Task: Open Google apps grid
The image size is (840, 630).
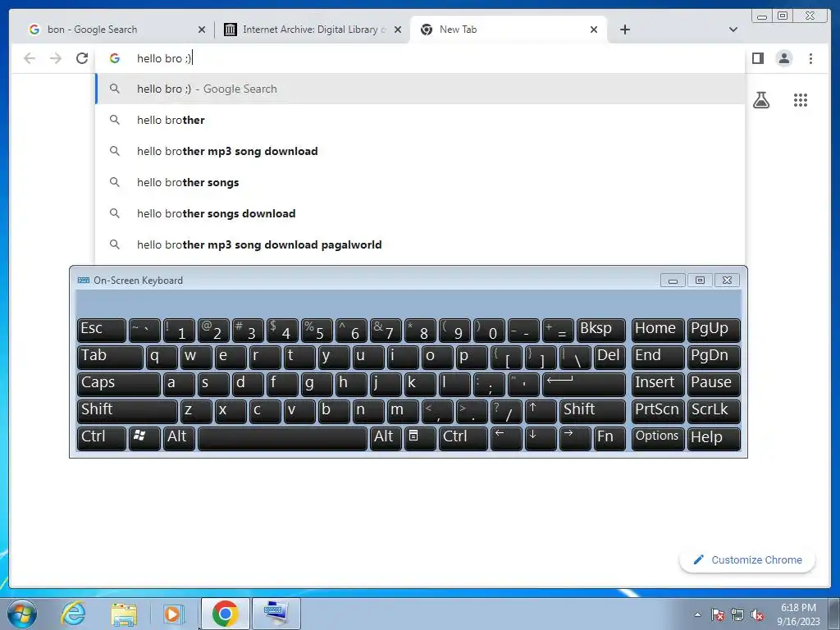Action: [x=801, y=99]
